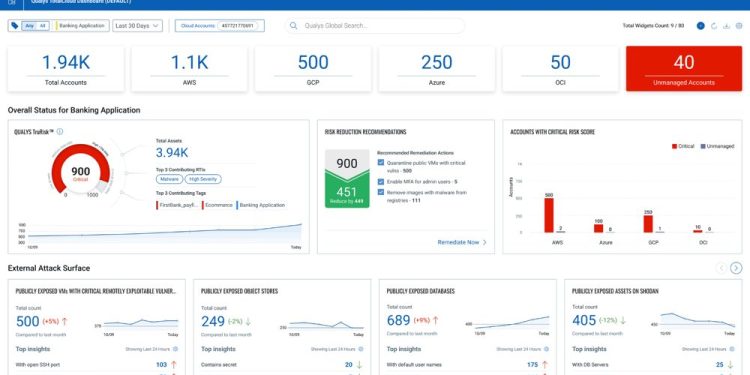Image resolution: width=750 pixels, height=375 pixels.
Task: Toggle Enable MFA for admin users checkbox
Action: point(381,182)
